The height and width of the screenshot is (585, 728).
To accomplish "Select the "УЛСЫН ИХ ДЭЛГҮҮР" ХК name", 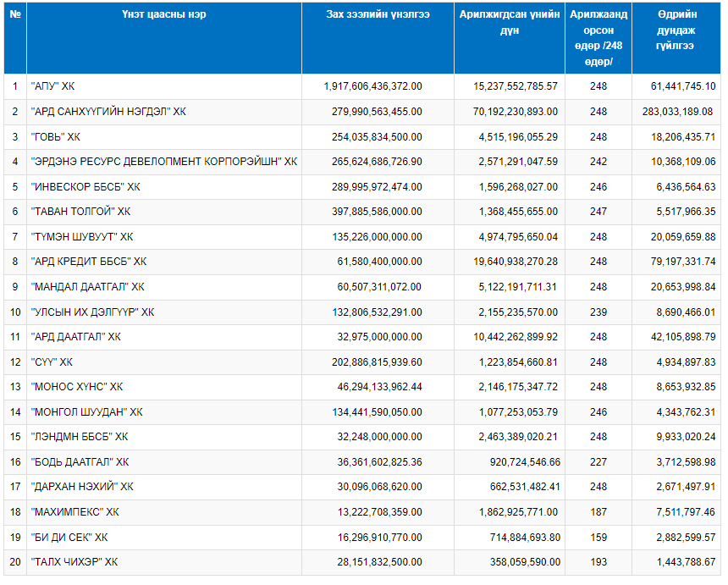I will (x=92, y=312).
